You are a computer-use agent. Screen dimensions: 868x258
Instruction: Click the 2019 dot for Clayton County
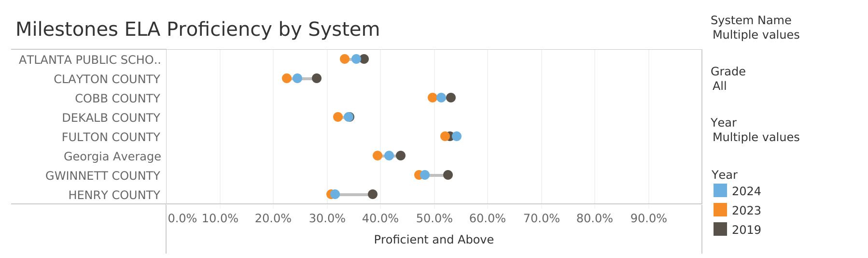[x=317, y=78]
